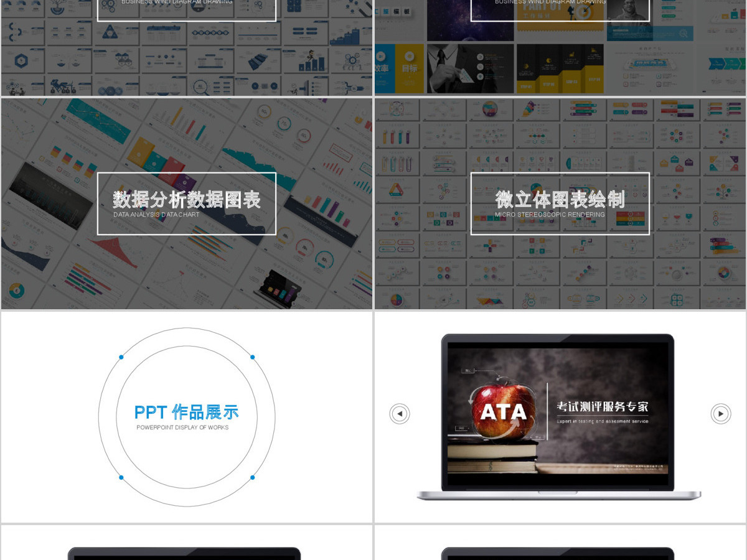Click the POWERPOINT DISPLAY OF WORKS subtitle

click(x=182, y=427)
